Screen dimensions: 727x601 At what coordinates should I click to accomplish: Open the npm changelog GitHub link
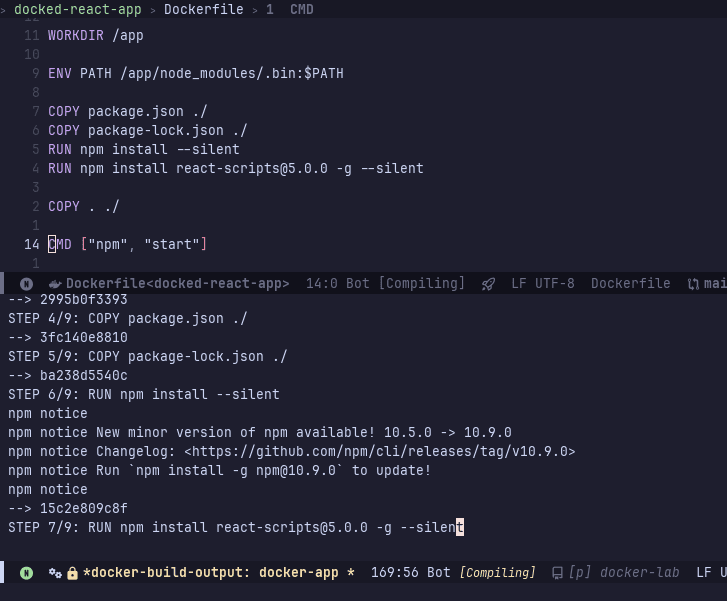click(380, 451)
